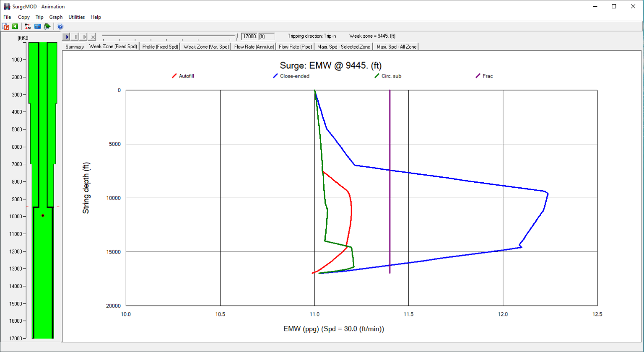Click the green back arrow icon
This screenshot has width=644, height=352.
tap(15, 26)
